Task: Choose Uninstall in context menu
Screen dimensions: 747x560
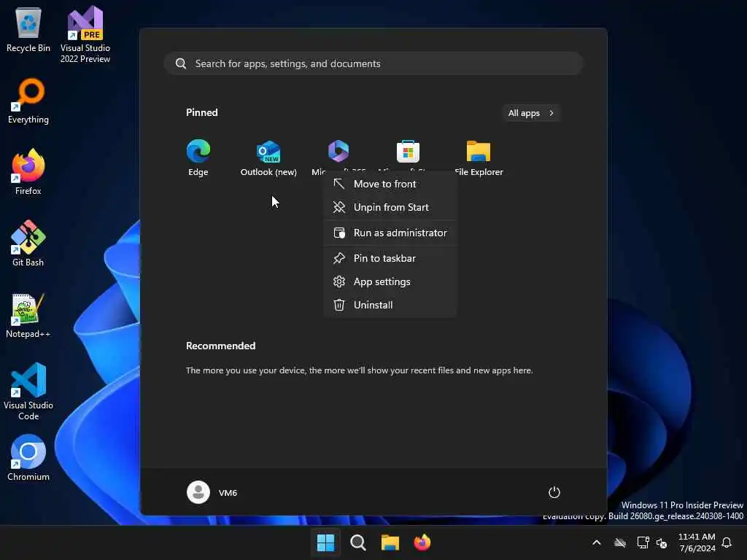Action: [390, 305]
